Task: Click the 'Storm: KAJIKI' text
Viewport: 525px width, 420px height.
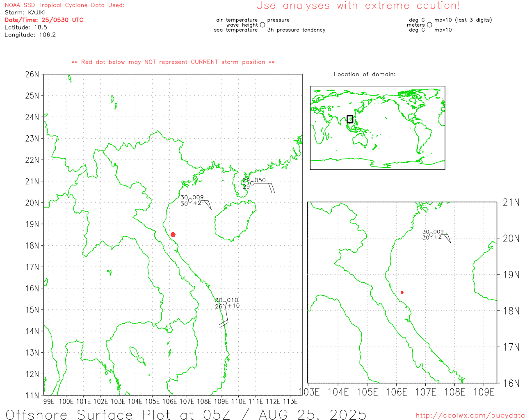Action: 25,13
